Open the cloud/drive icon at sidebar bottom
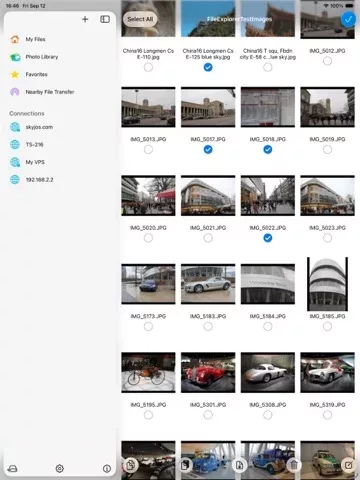Viewport: 360px width, 480px height. point(13,469)
